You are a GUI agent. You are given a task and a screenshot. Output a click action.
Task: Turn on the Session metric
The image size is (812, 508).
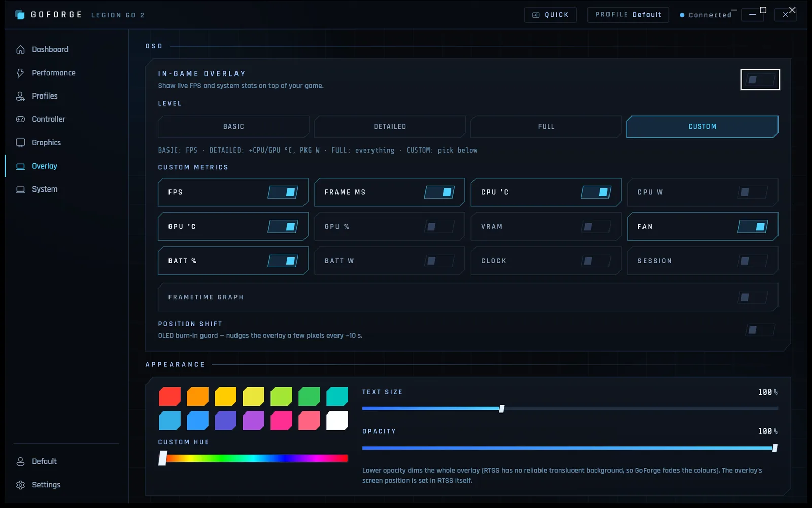(x=753, y=261)
